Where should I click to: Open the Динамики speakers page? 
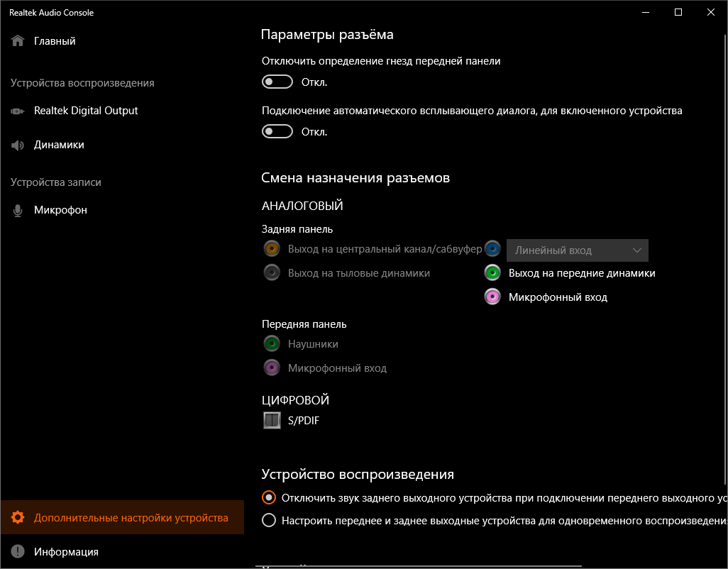pyautogui.click(x=59, y=145)
